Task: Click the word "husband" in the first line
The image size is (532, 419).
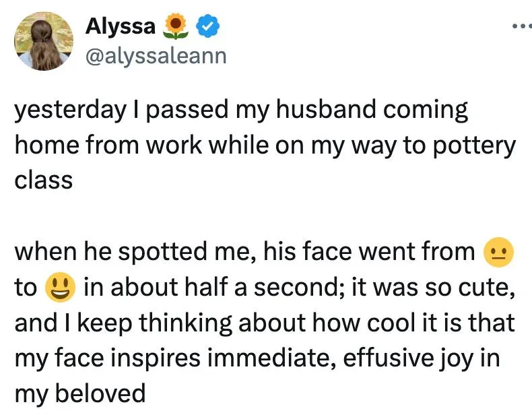Action: [x=322, y=111]
